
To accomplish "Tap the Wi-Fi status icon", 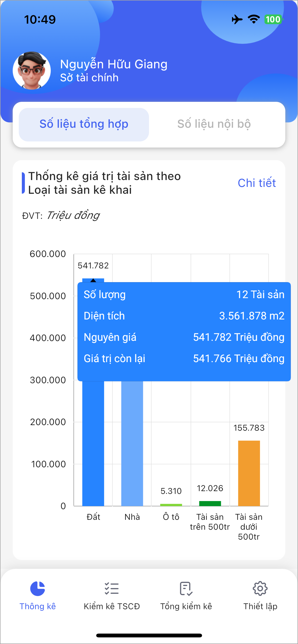I will (254, 19).
